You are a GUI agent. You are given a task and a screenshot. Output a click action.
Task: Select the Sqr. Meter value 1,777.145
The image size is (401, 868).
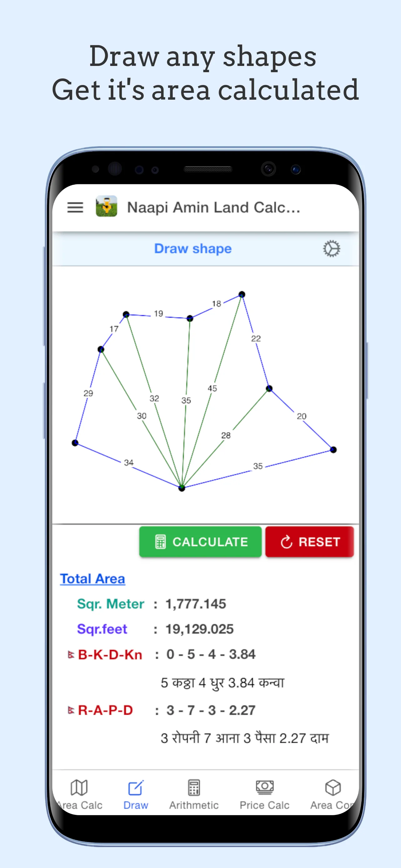tap(196, 604)
